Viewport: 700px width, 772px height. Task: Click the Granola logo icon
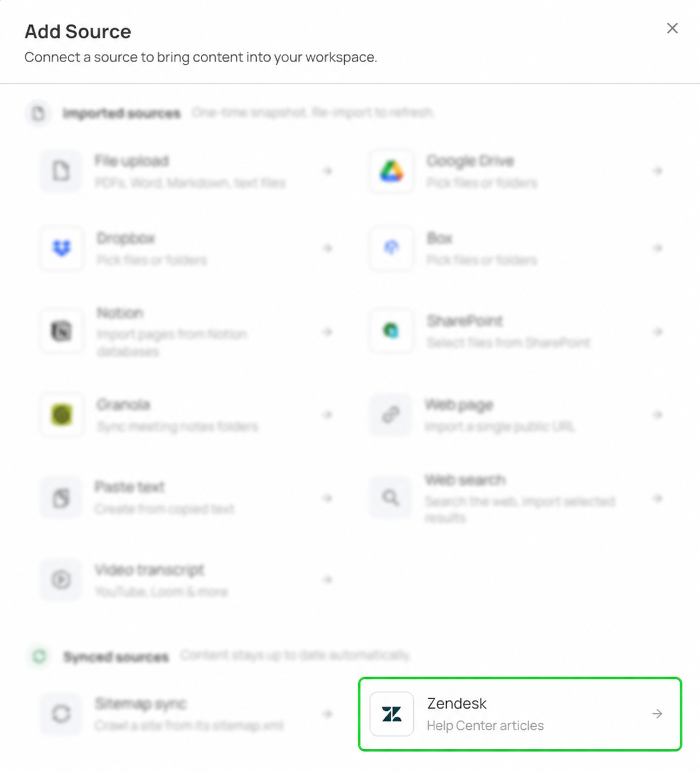click(62, 415)
